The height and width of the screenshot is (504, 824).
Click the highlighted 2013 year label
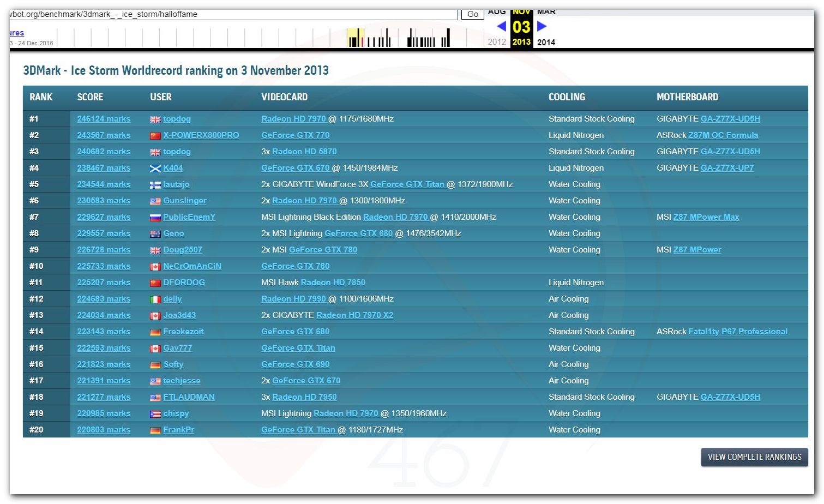pos(521,42)
